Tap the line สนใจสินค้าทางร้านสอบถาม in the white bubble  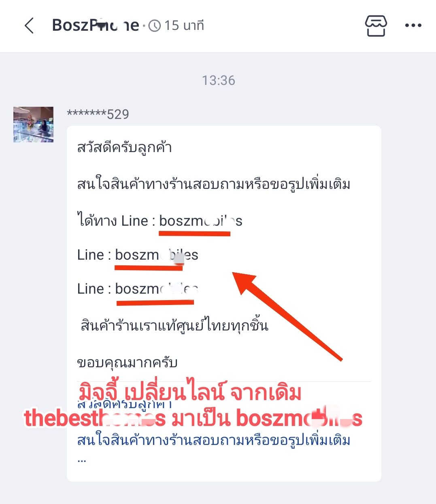coord(214,184)
